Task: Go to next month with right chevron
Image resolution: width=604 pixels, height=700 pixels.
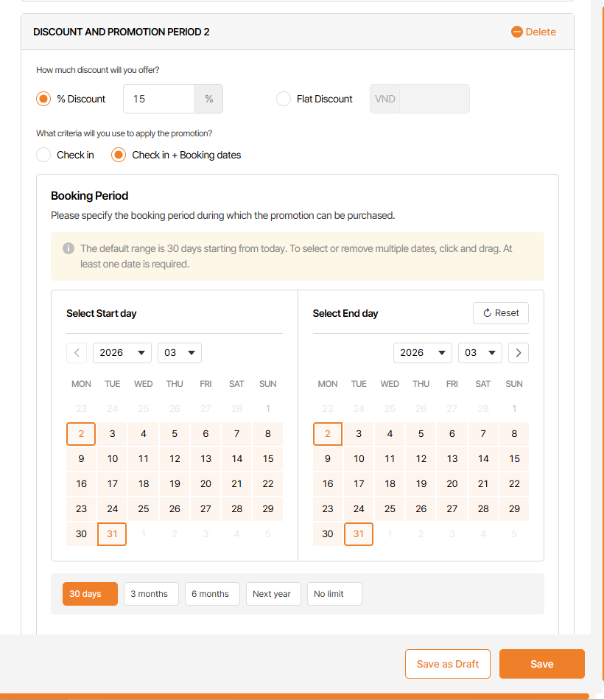Action: [x=519, y=353]
